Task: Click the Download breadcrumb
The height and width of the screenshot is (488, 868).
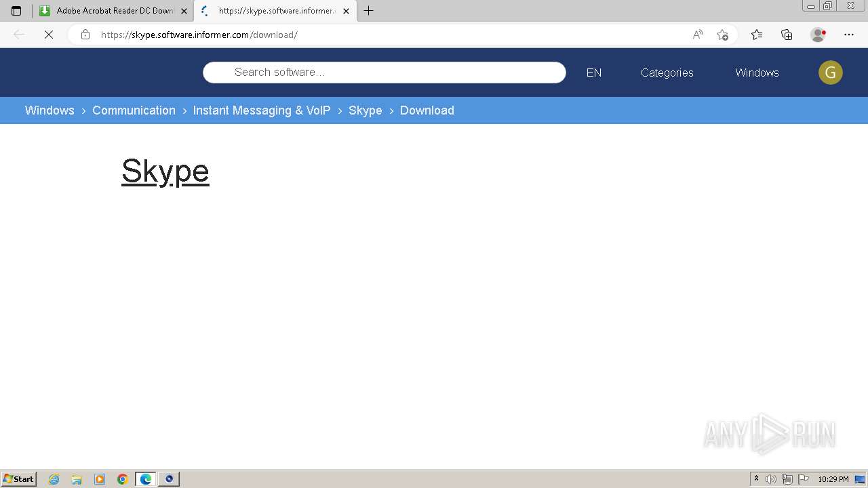Action: pyautogui.click(x=427, y=110)
